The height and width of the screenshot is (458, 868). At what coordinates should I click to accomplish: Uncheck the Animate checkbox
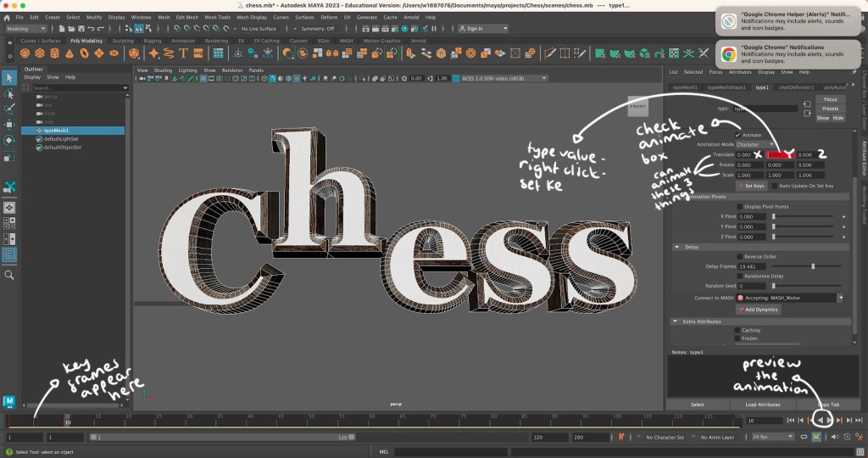pyautogui.click(x=738, y=135)
